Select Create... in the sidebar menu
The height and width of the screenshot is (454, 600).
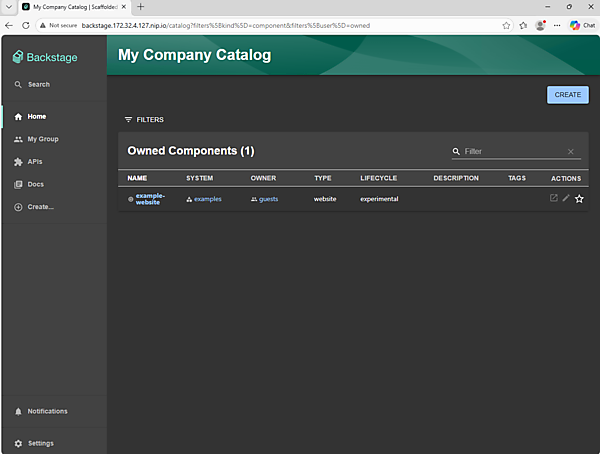(x=40, y=207)
